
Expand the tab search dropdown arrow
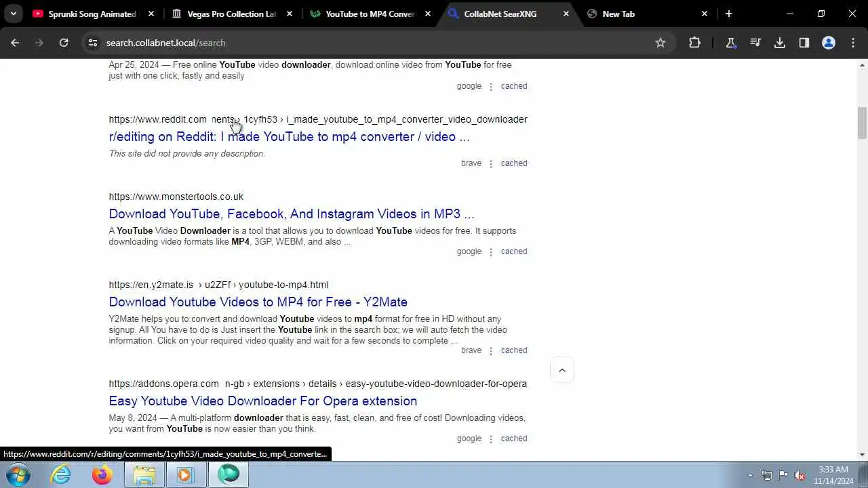click(13, 14)
